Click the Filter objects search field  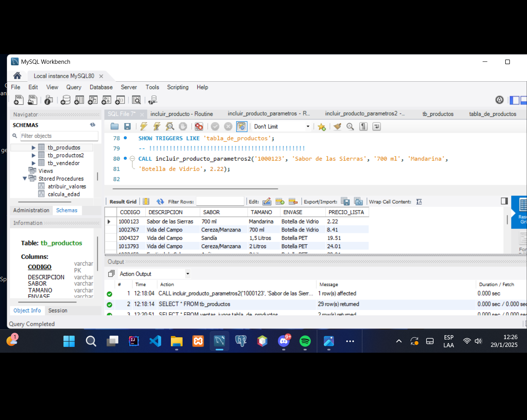click(x=59, y=136)
